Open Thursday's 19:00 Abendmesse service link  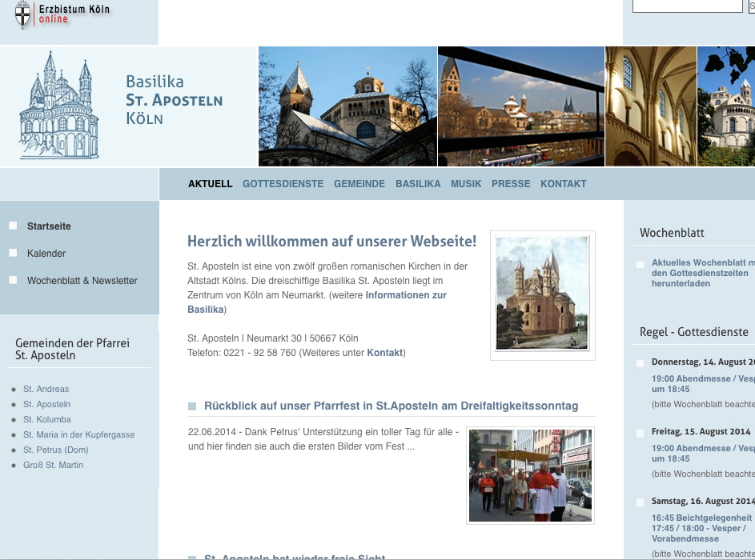703,384
